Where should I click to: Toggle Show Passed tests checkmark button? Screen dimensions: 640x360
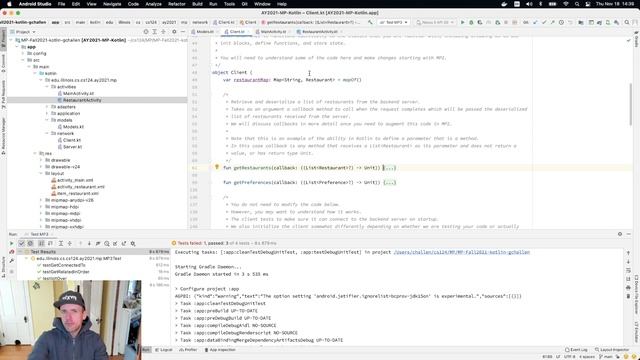coord(22,243)
